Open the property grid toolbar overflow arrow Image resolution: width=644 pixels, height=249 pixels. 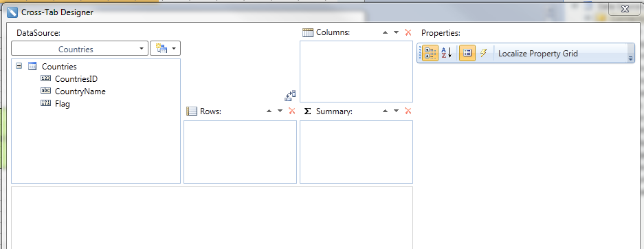630,58
